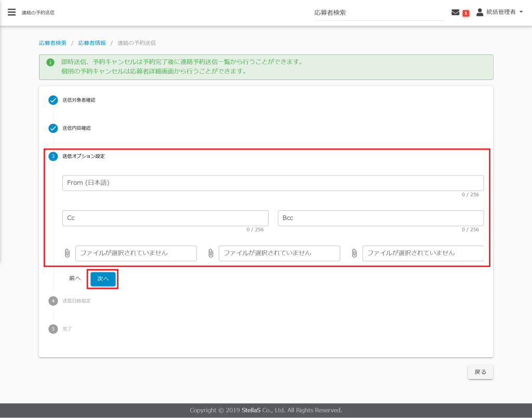The height and width of the screenshot is (418, 532).
Task: Select step 4 送信日時指定
Action: 76,301
